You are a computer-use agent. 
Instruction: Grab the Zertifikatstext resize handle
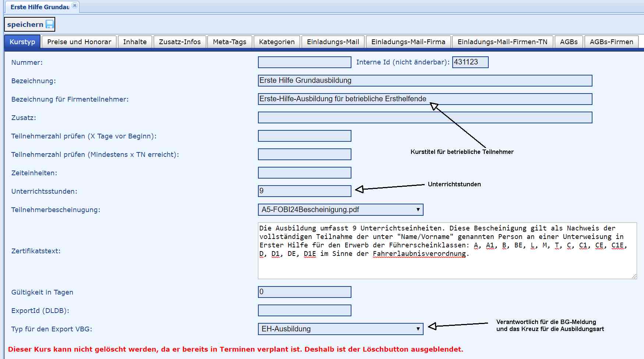click(634, 276)
